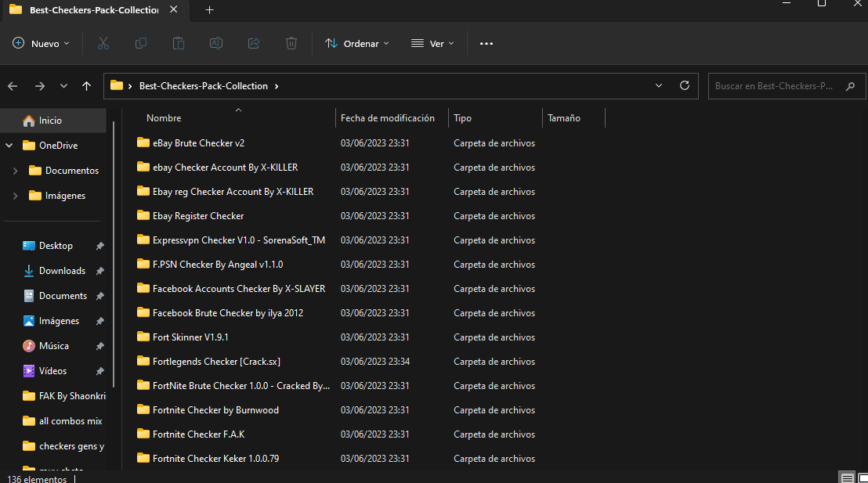Viewport: 868px width, 483px height.
Task: Click the Copy icon in toolbar
Action: tap(141, 44)
